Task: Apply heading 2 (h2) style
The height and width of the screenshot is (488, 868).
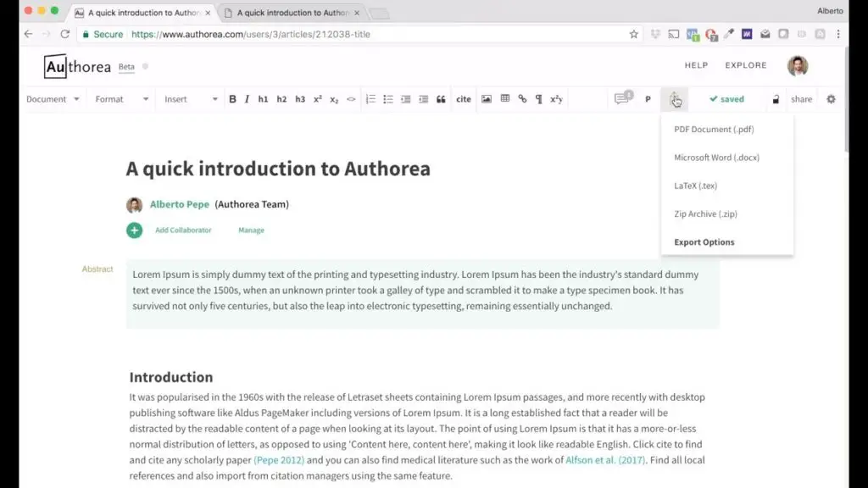Action: 281,99
